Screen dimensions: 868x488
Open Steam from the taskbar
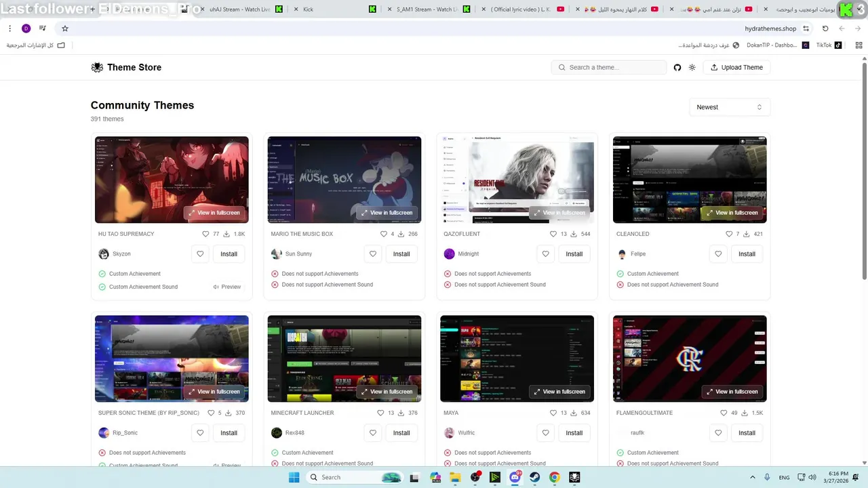coord(534,477)
